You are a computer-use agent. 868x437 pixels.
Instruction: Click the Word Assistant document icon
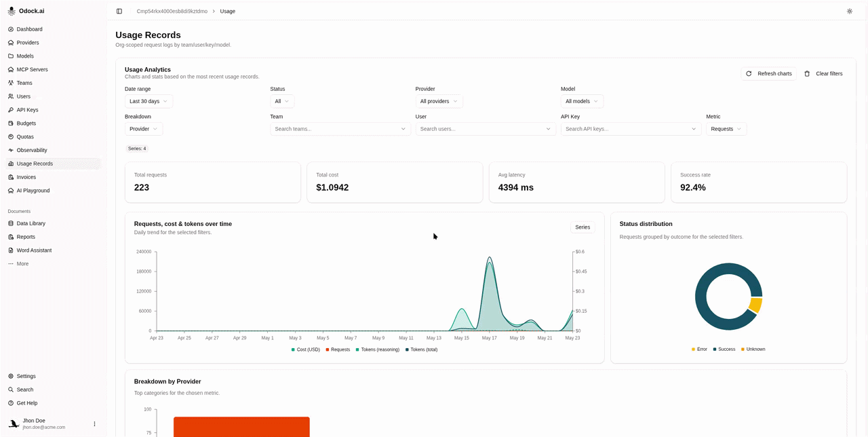[x=11, y=250]
